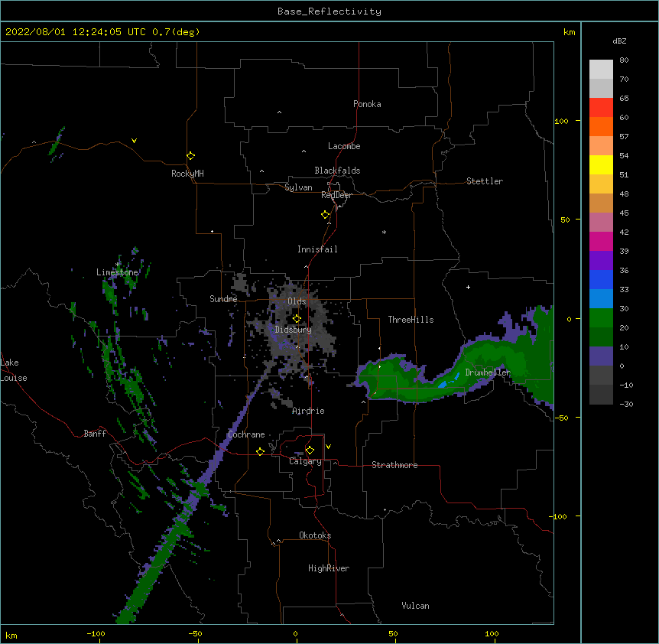
Task: Click the Lacombe city label
Action: click(344, 146)
